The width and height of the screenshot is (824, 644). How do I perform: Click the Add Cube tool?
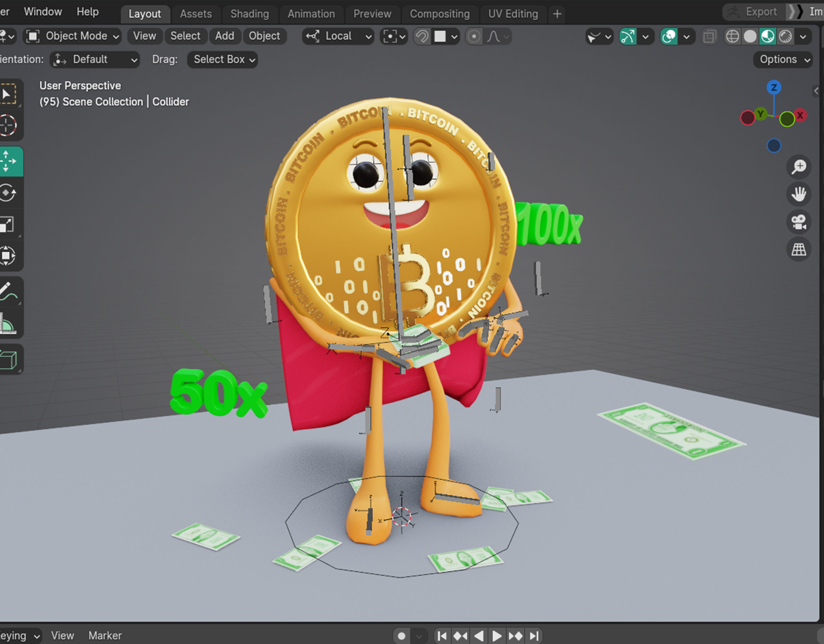coord(8,360)
